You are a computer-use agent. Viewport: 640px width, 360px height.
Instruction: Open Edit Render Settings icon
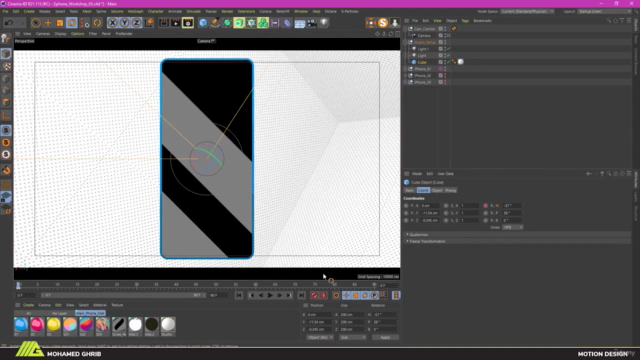(188, 22)
